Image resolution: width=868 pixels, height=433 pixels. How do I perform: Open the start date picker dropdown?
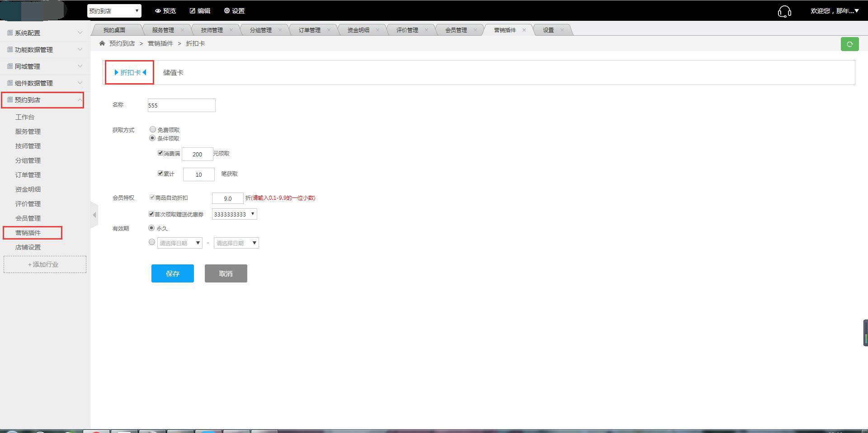[180, 243]
